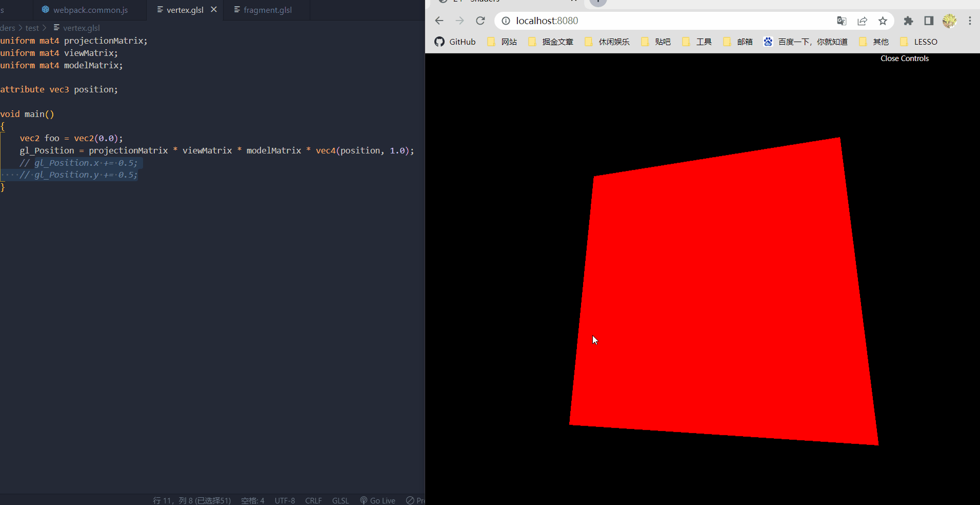980x505 pixels.
Task: Open the 网站 bookmarks folder
Action: [502, 42]
